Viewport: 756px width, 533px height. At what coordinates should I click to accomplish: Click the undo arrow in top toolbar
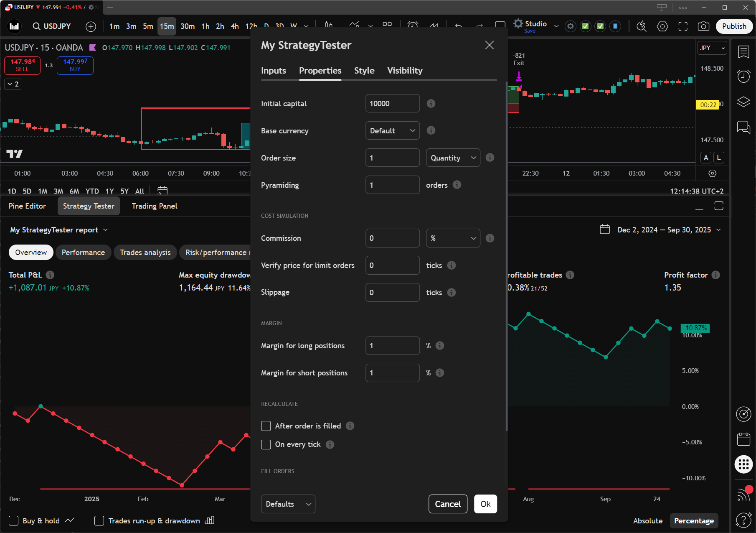click(x=458, y=26)
